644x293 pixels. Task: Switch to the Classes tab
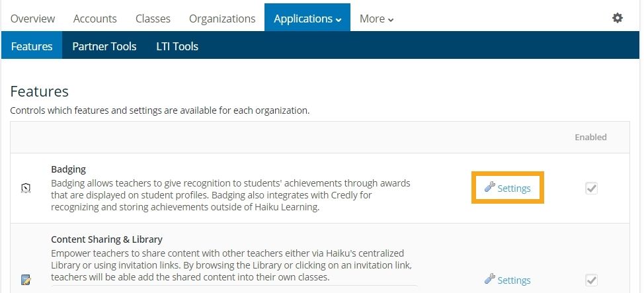click(x=153, y=19)
